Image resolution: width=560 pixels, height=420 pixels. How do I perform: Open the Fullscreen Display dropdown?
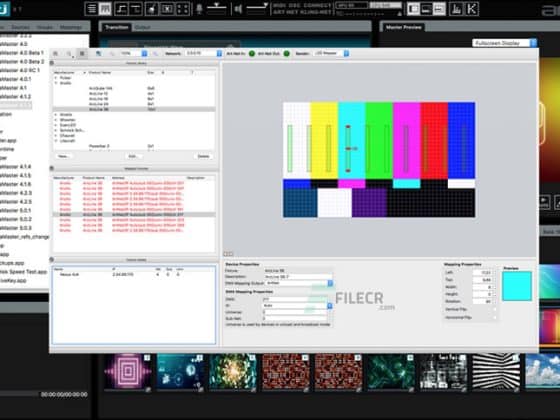pos(505,43)
